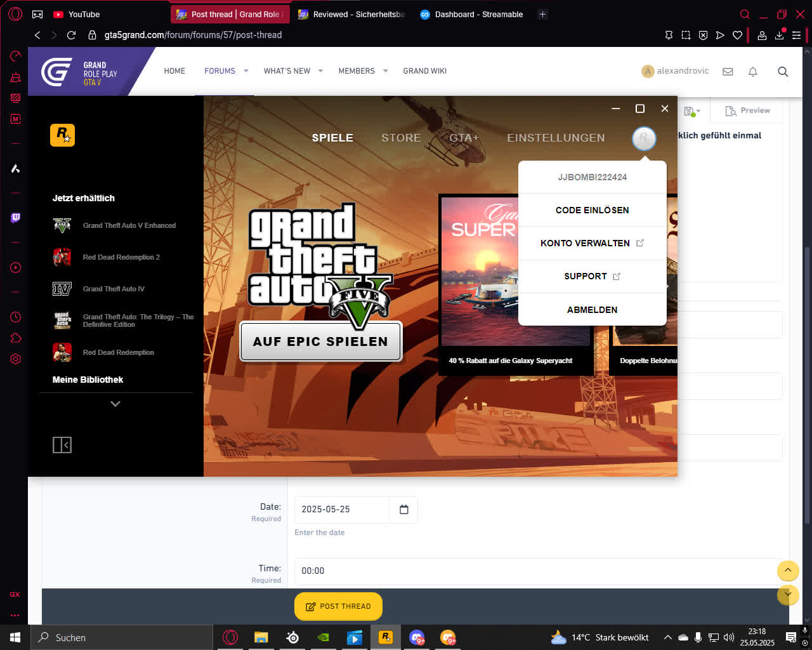This screenshot has width=812, height=650.
Task: Select Abmelden in the profile menu
Action: [593, 310]
